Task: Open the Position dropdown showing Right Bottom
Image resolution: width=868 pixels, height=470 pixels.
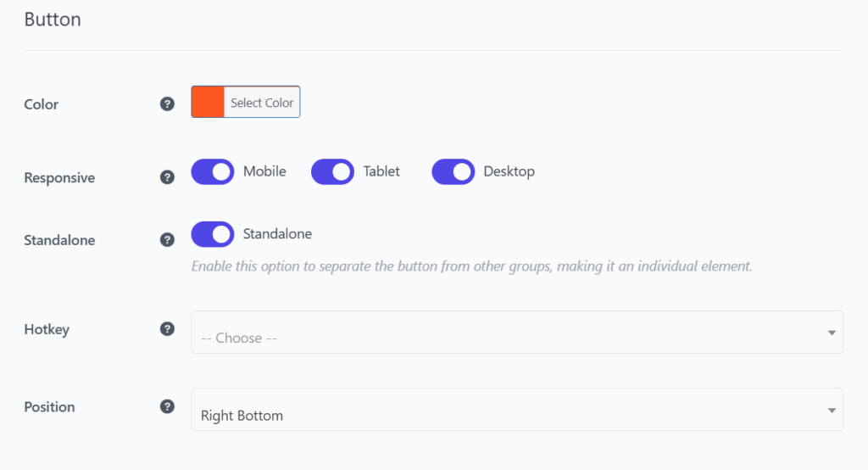Action: (x=517, y=410)
